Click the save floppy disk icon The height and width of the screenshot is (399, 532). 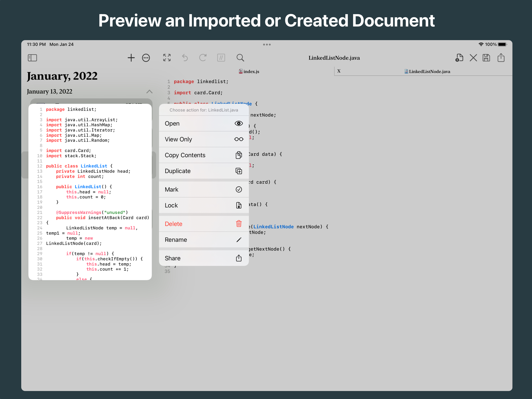tap(486, 58)
